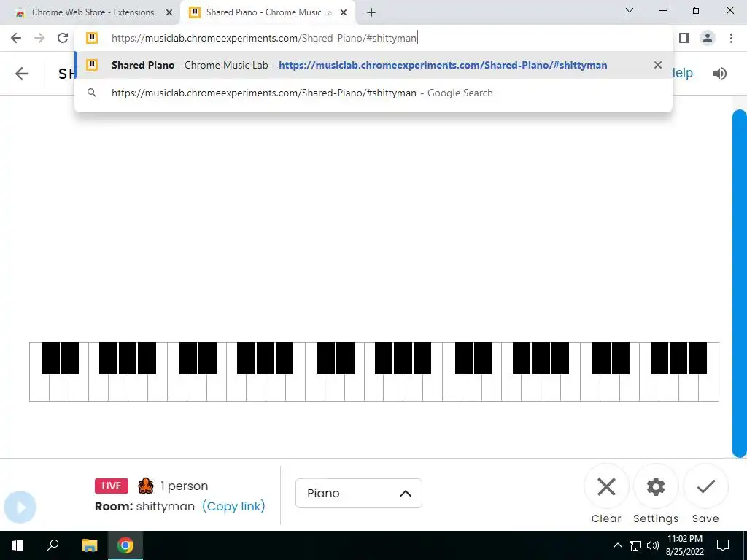
Task: Go back using the browser back arrow
Action: click(x=16, y=38)
